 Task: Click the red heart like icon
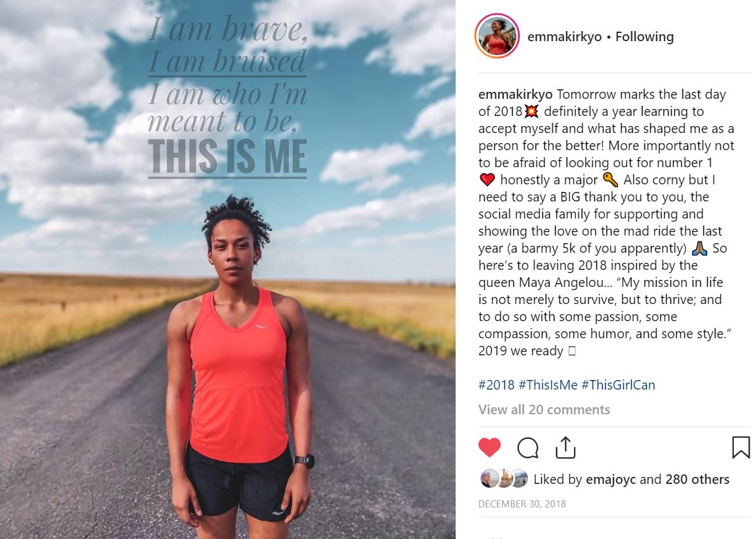pos(489,447)
